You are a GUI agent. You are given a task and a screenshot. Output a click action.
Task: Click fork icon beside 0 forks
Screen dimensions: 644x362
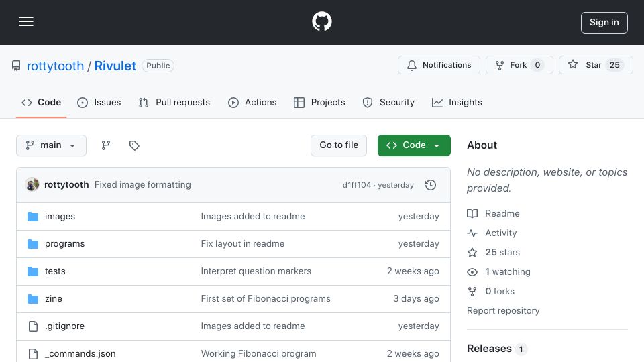pyautogui.click(x=472, y=292)
